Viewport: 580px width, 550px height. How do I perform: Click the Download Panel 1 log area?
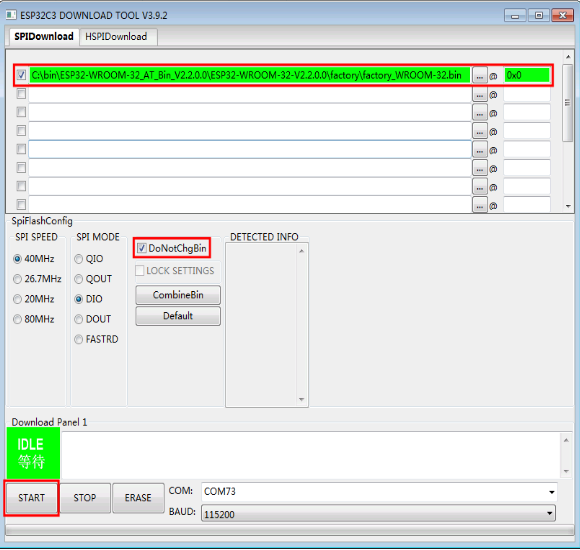311,455
